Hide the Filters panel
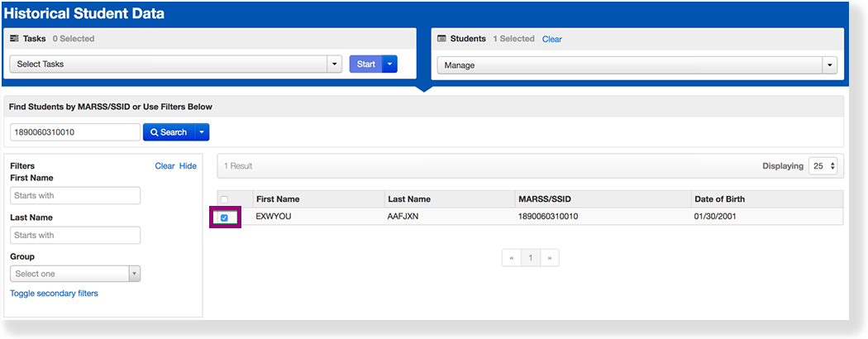Viewport: 868px width, 339px height. pos(188,166)
